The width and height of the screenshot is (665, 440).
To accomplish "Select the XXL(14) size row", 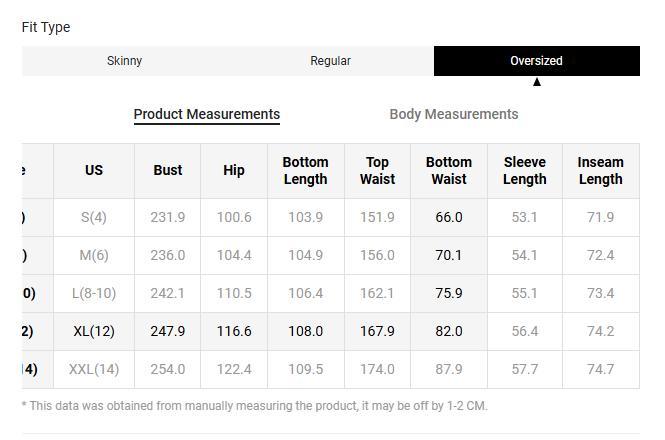I will 94,369.
